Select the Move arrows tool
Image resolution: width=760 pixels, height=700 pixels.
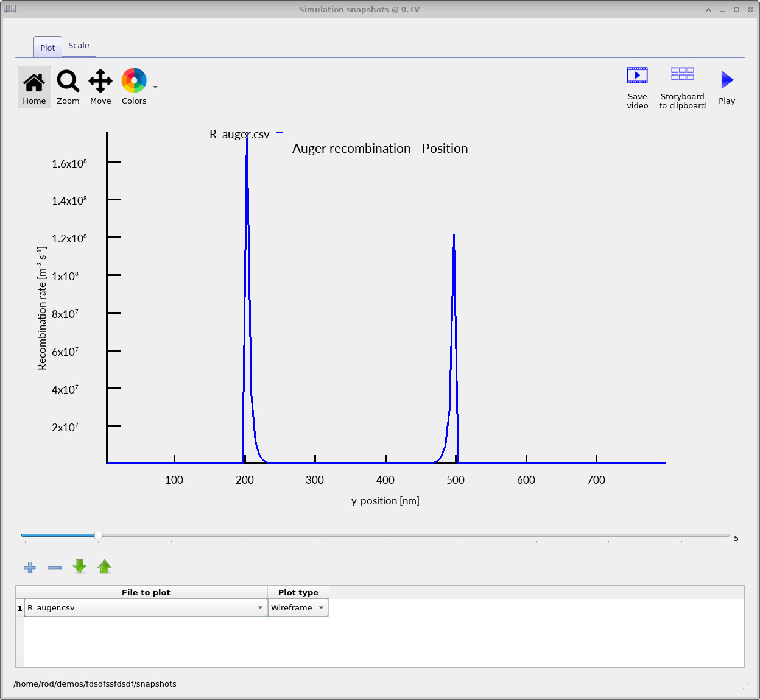[100, 87]
